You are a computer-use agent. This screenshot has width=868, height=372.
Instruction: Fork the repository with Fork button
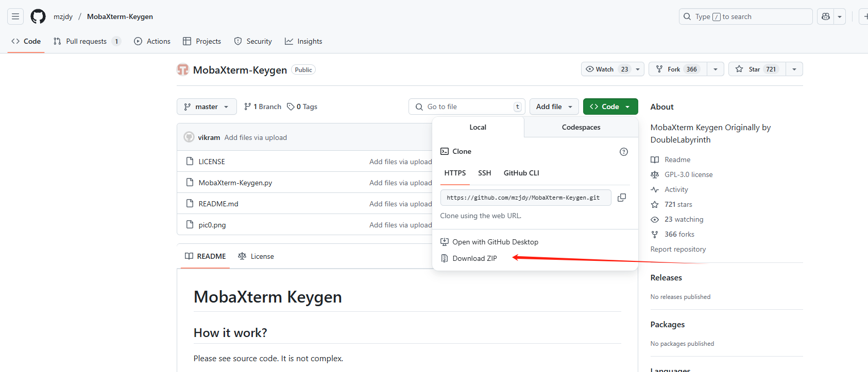(677, 69)
